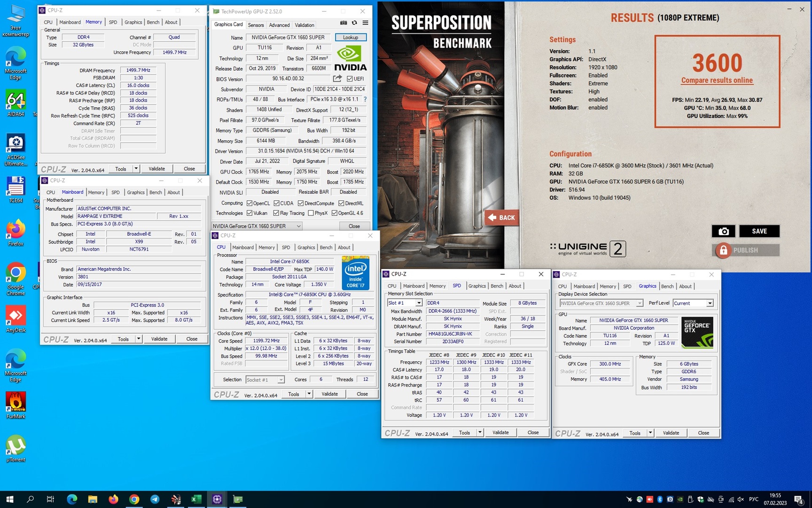Open SPD tab in CPU-Z Memory window
Image resolution: width=812 pixels, height=508 pixels.
(x=113, y=22)
